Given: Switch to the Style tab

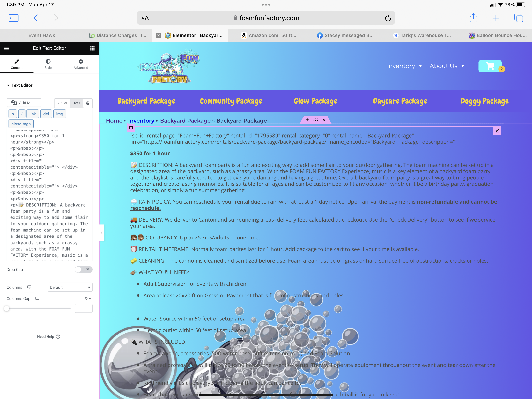Looking at the screenshot, I should [48, 64].
